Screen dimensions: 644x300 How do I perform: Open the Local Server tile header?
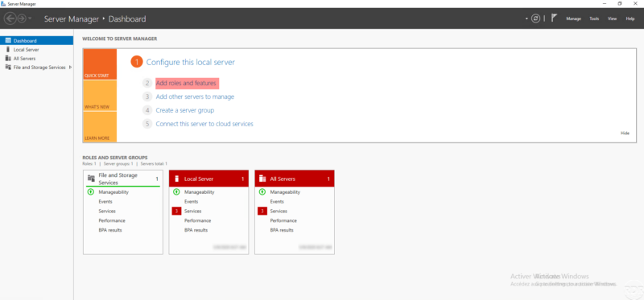[x=208, y=179]
